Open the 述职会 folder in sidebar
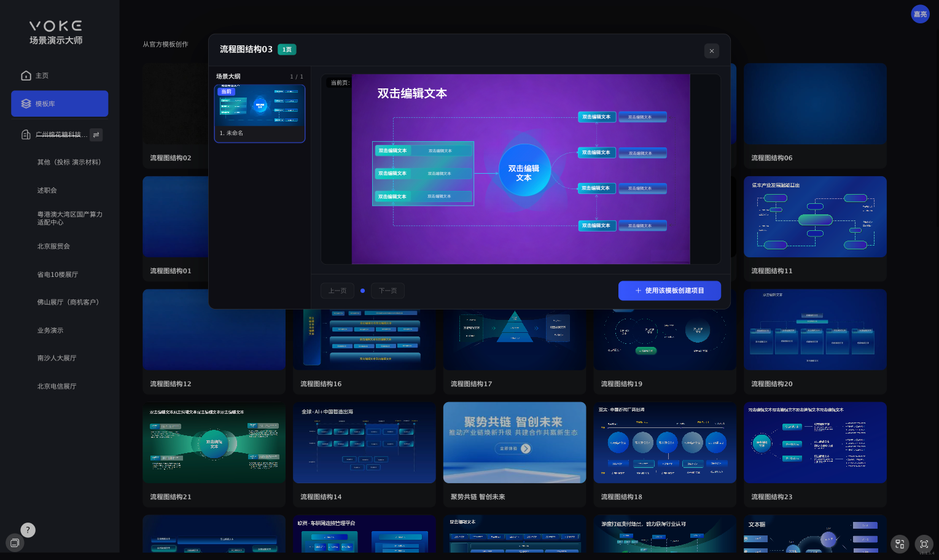The height and width of the screenshot is (560, 939). click(47, 190)
